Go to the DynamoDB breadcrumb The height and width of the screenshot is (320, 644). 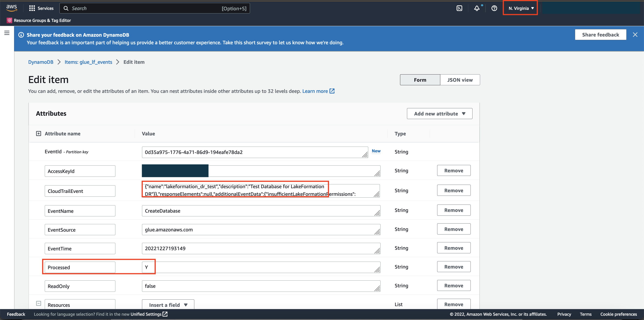pyautogui.click(x=41, y=62)
